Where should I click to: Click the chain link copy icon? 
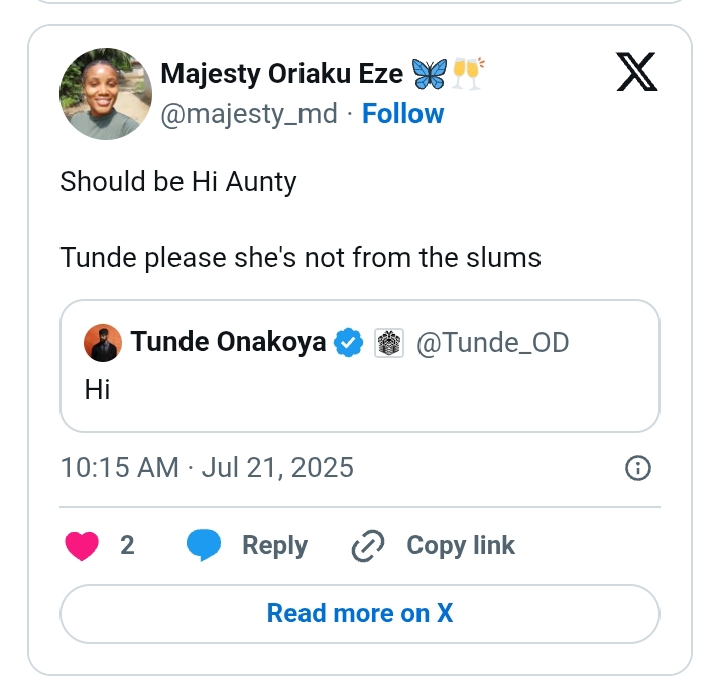coord(368,546)
